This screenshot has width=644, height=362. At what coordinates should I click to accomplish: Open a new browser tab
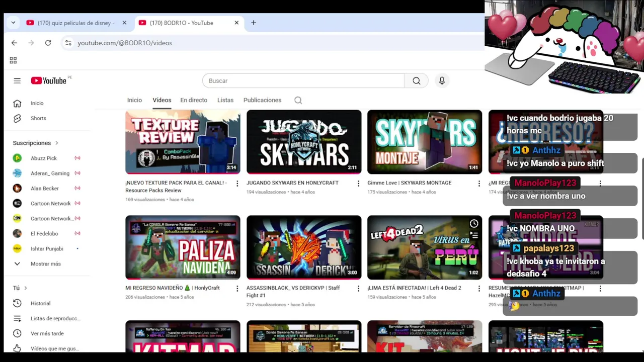(x=254, y=23)
